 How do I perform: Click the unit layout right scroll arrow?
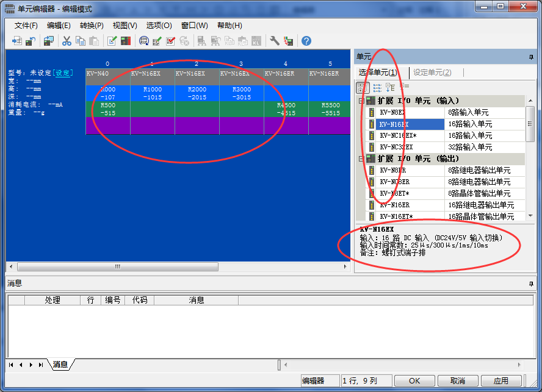pyautogui.click(x=345, y=266)
